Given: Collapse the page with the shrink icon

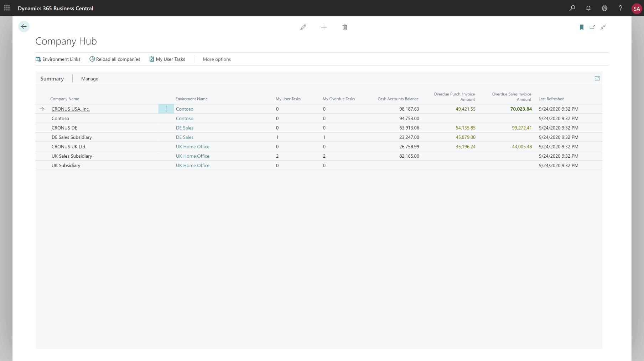Looking at the screenshot, I should [x=603, y=27].
